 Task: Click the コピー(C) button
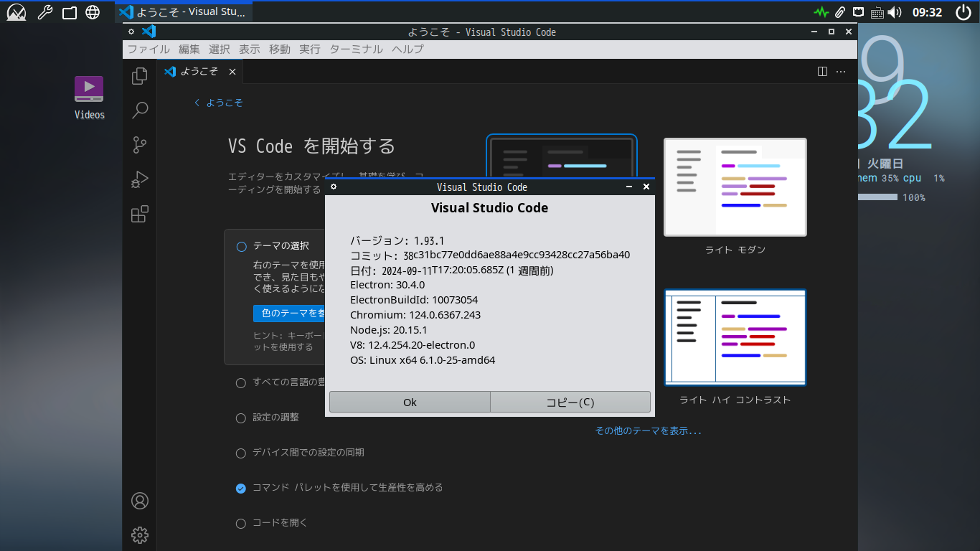[570, 402]
